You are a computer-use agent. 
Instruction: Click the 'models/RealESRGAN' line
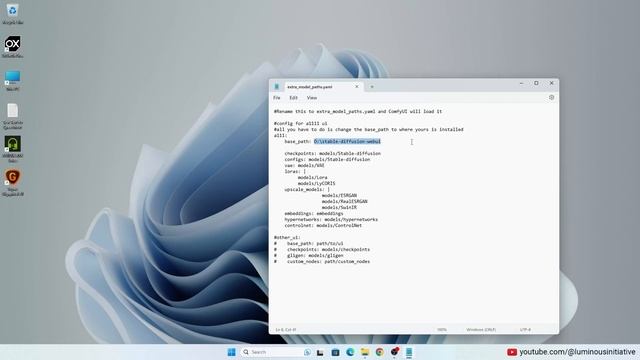pyautogui.click(x=344, y=202)
